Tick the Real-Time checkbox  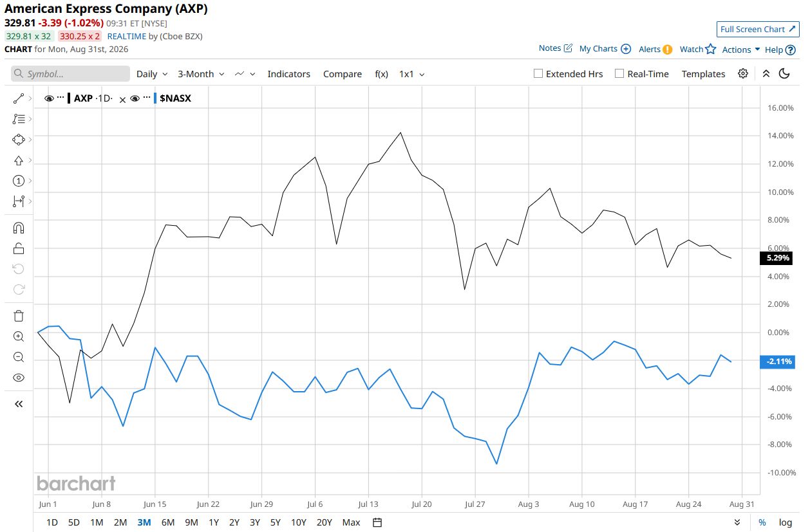pyautogui.click(x=619, y=73)
